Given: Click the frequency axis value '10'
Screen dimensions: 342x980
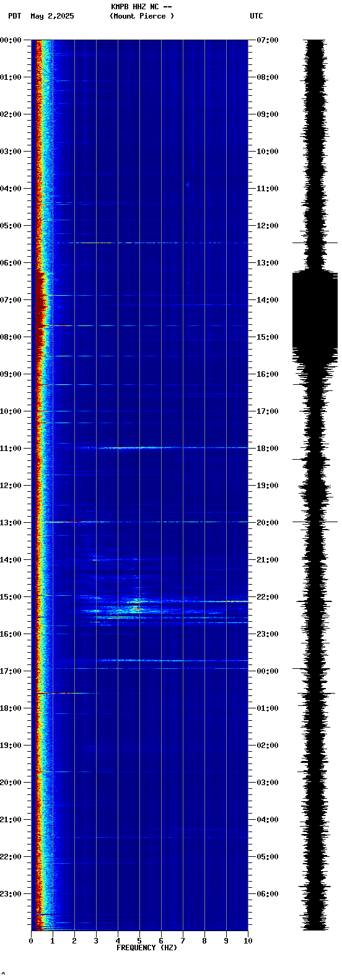Looking at the screenshot, I should (248, 941).
